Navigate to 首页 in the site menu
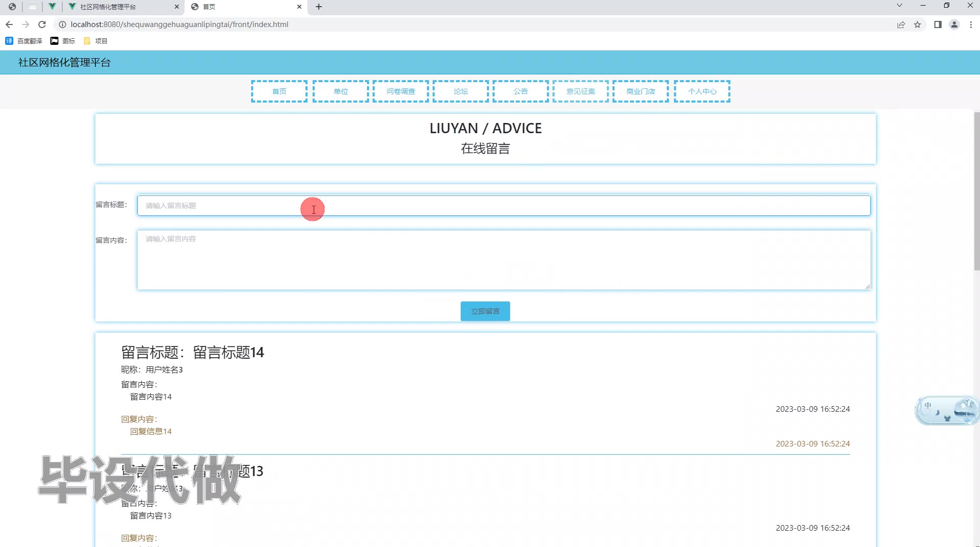Image resolution: width=980 pixels, height=547 pixels. [x=279, y=91]
